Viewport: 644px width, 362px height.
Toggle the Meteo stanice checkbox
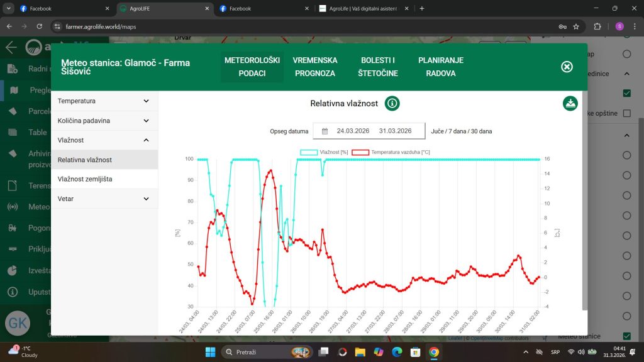(626, 336)
